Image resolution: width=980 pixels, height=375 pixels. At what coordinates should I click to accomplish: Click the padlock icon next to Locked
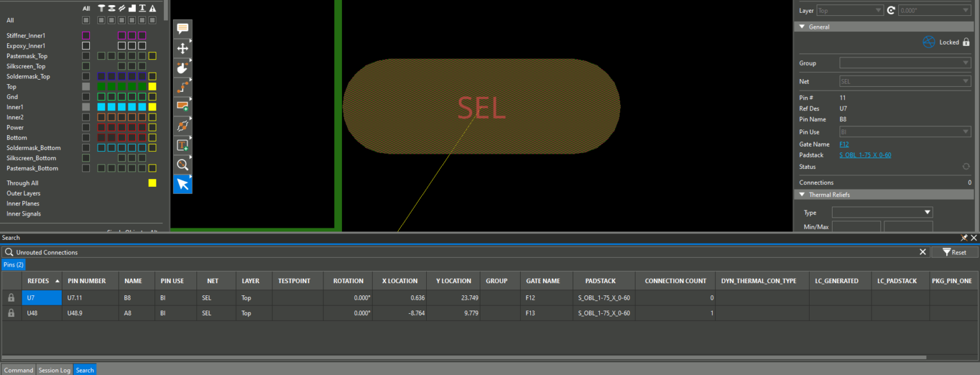tap(967, 41)
